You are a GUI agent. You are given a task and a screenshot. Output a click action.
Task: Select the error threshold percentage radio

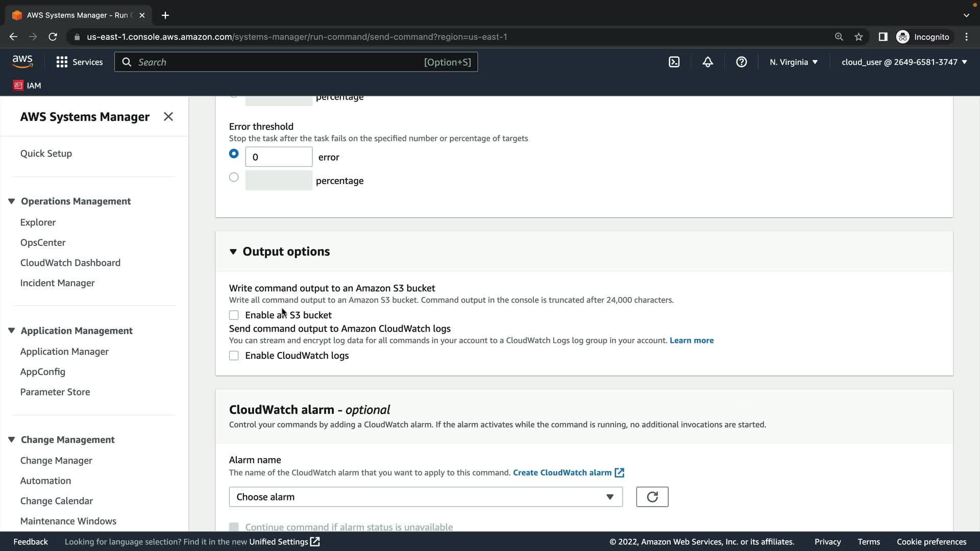pyautogui.click(x=234, y=178)
